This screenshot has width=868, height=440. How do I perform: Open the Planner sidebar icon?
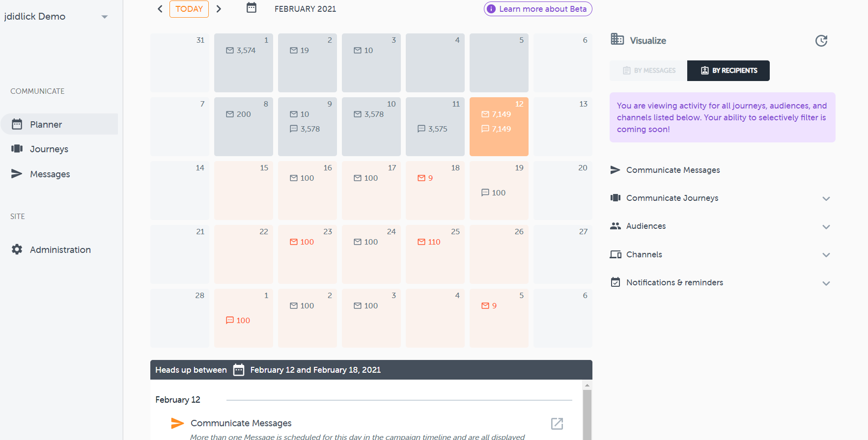pyautogui.click(x=17, y=124)
